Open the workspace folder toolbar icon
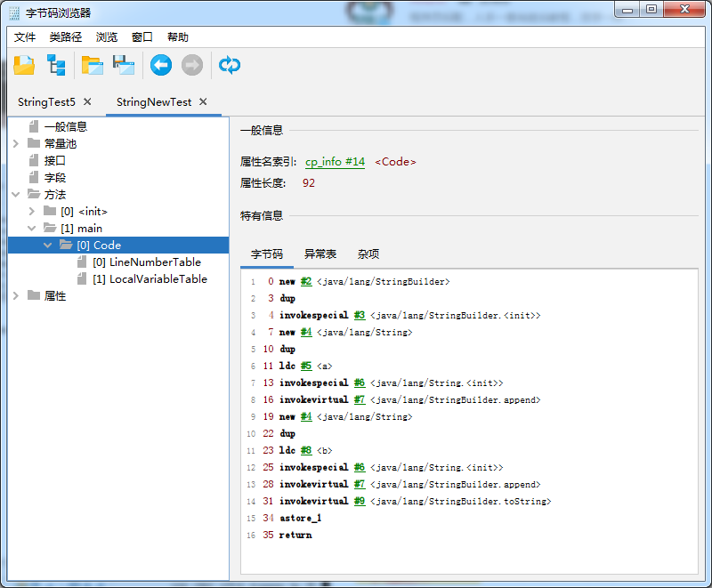 pos(93,65)
